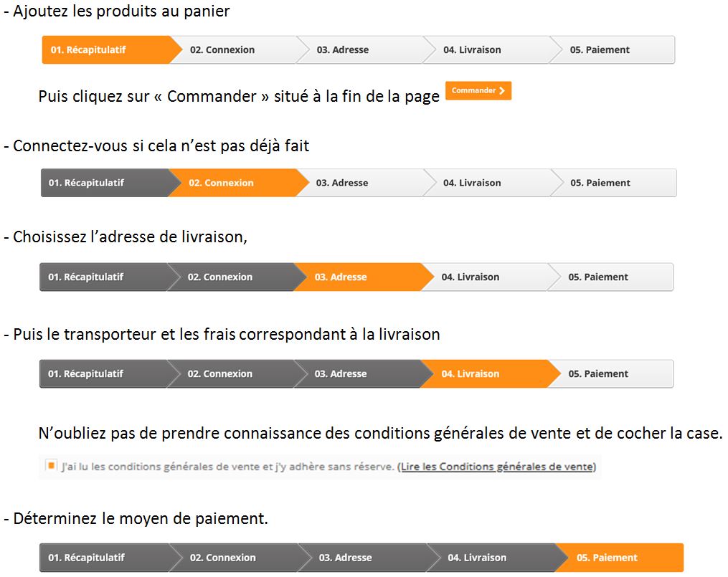The width and height of the screenshot is (728, 577).
Task: Click the chevron arrow on Commander button
Action: click(x=502, y=90)
